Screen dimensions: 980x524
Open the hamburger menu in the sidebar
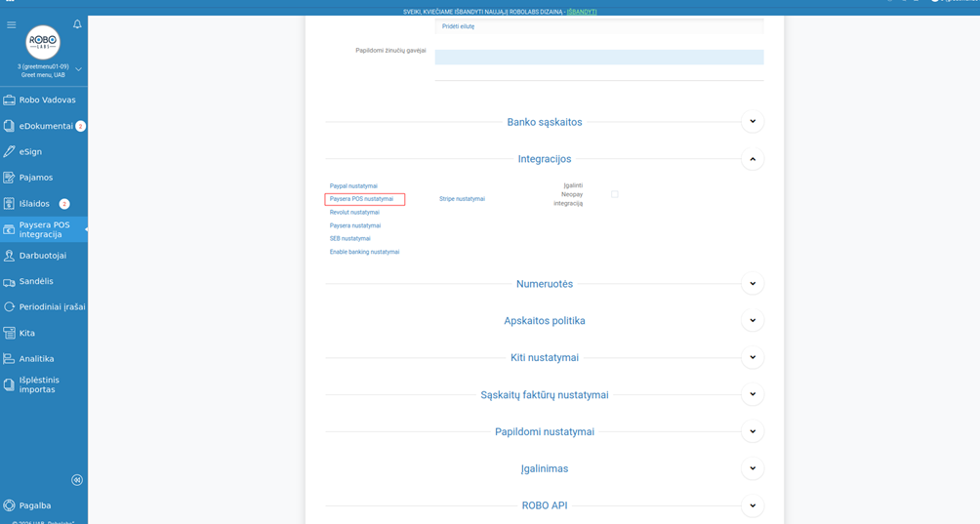(12, 25)
